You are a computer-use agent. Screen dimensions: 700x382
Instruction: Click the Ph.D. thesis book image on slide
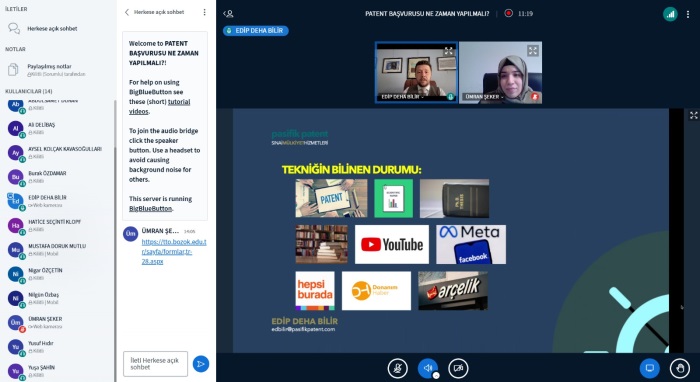tap(454, 198)
